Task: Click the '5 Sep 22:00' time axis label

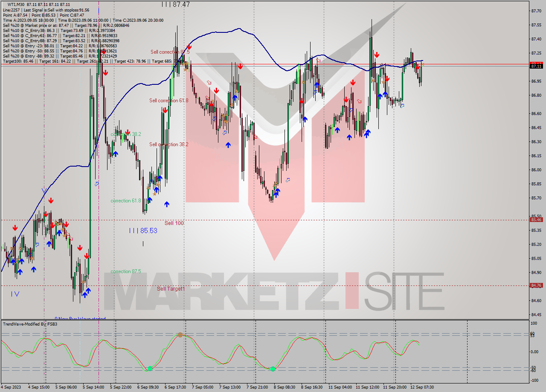Action: (x=121, y=387)
